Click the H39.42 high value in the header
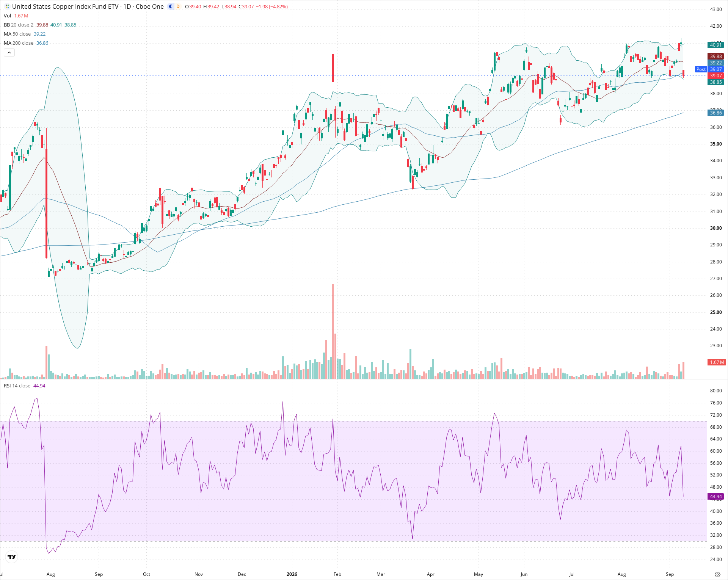Viewport: 728px width, 580px height. [x=211, y=6]
